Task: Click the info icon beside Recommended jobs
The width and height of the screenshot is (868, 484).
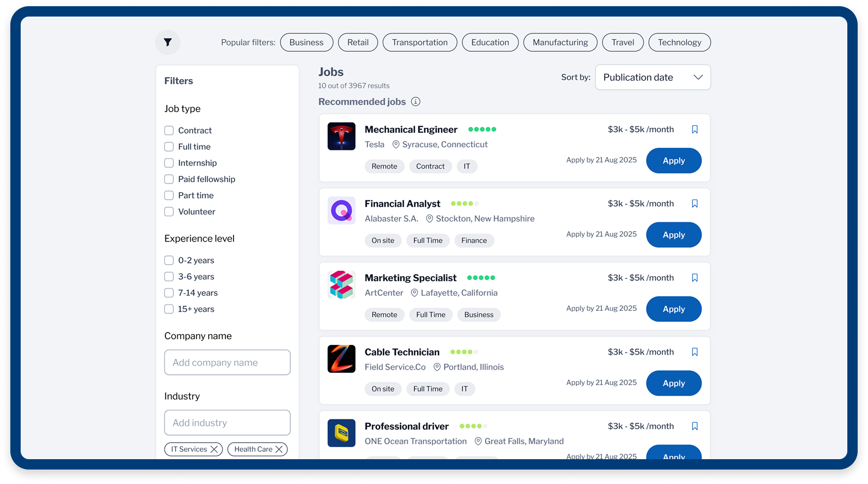Action: [x=415, y=102]
